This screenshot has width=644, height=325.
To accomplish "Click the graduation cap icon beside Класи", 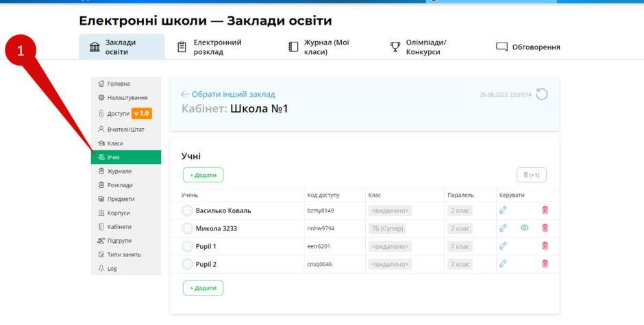I will click(x=101, y=143).
